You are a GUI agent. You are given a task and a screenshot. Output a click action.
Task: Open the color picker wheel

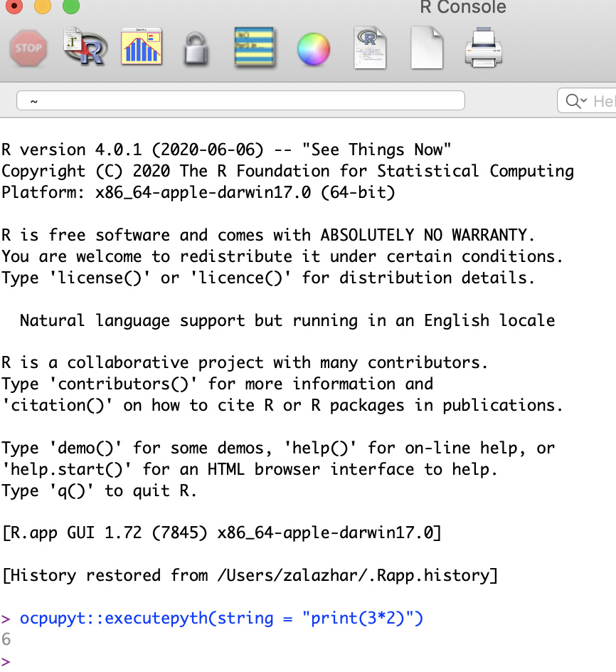click(x=313, y=47)
